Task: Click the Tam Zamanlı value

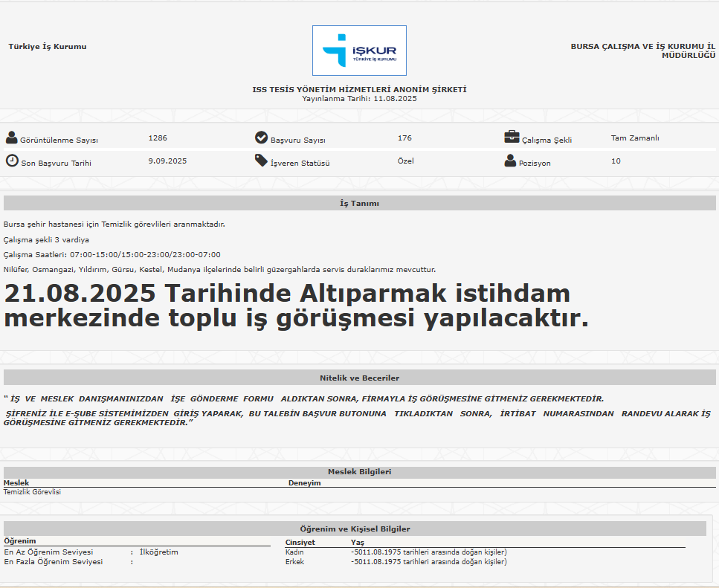Action: click(x=635, y=138)
